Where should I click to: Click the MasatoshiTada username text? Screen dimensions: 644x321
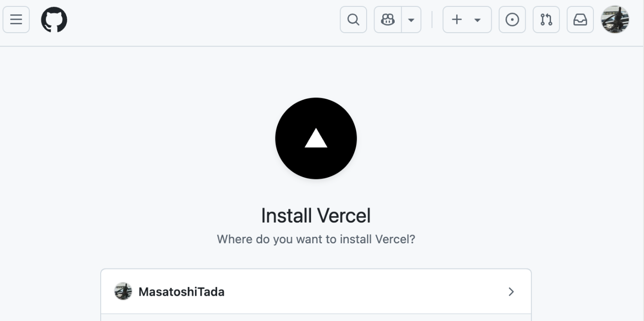181,292
